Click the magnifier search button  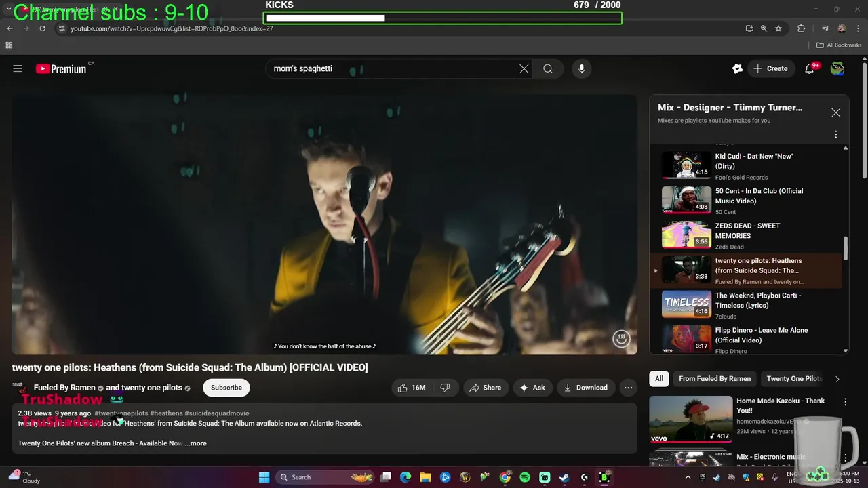coord(548,68)
